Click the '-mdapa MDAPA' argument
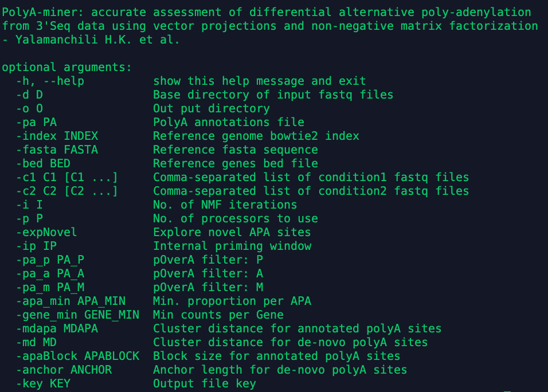Image resolution: width=548 pixels, height=392 pixels. [x=57, y=328]
